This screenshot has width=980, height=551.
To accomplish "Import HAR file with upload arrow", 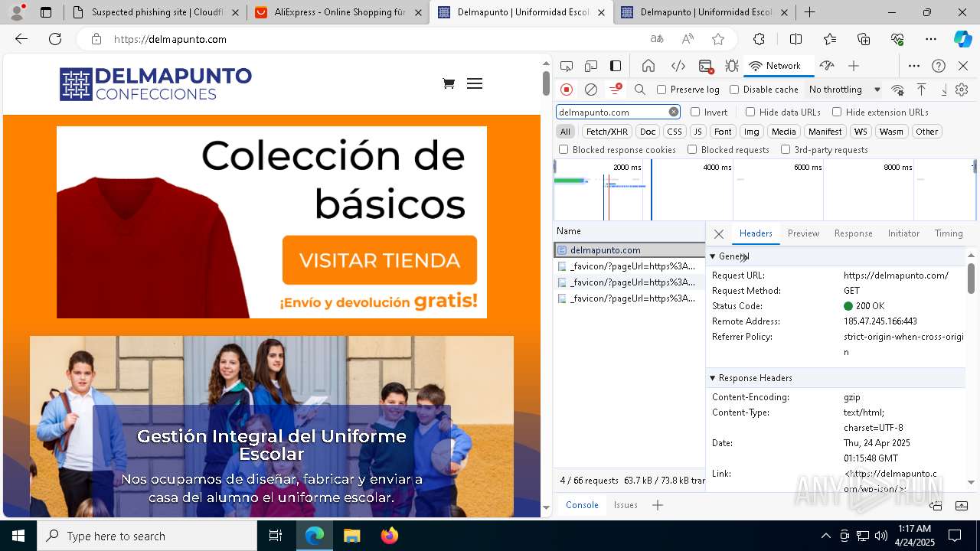I will point(922,90).
